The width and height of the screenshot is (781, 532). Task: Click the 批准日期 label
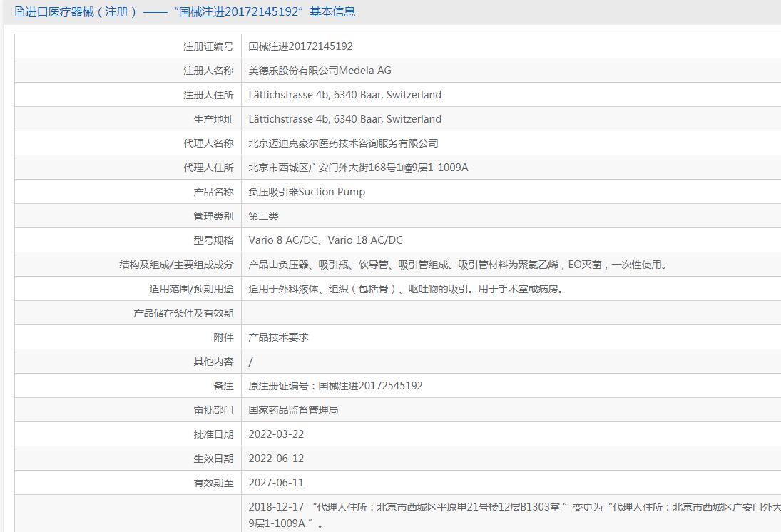point(213,434)
